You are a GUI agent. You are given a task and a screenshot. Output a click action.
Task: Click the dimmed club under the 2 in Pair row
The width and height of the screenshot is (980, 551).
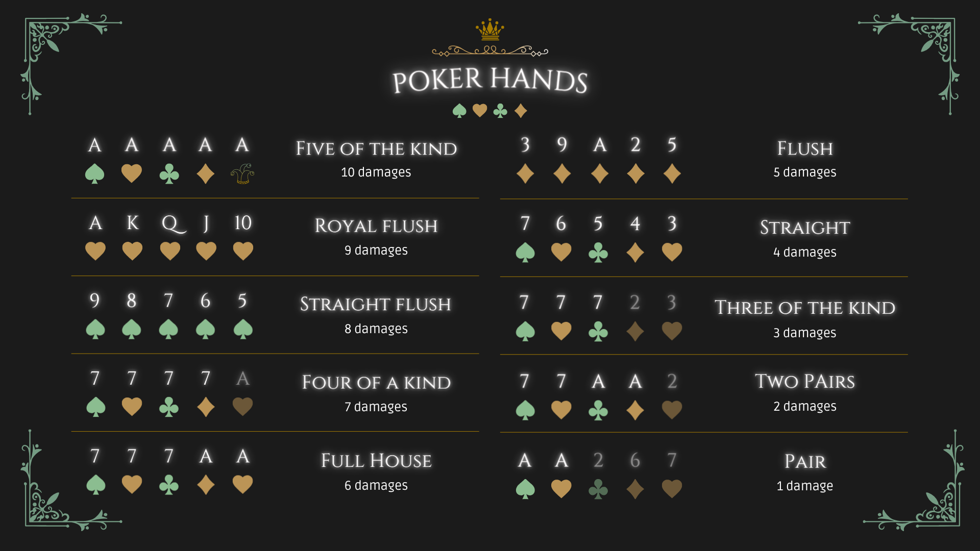coord(598,489)
